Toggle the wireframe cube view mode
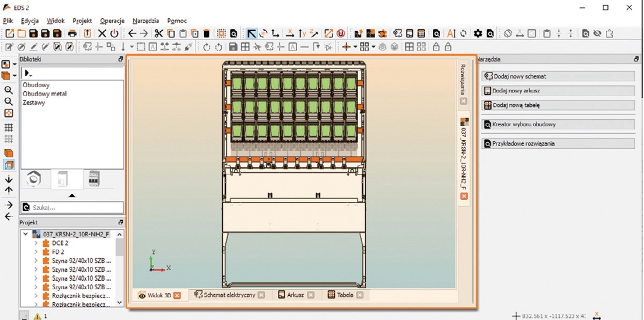The width and height of the screenshot is (644, 320). click(9, 165)
